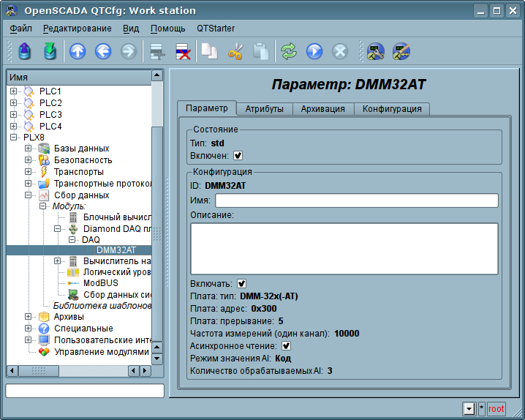Click the blue back-arrow navigation icon
Viewport: 525px width, 420px height.
pyautogui.click(x=103, y=51)
